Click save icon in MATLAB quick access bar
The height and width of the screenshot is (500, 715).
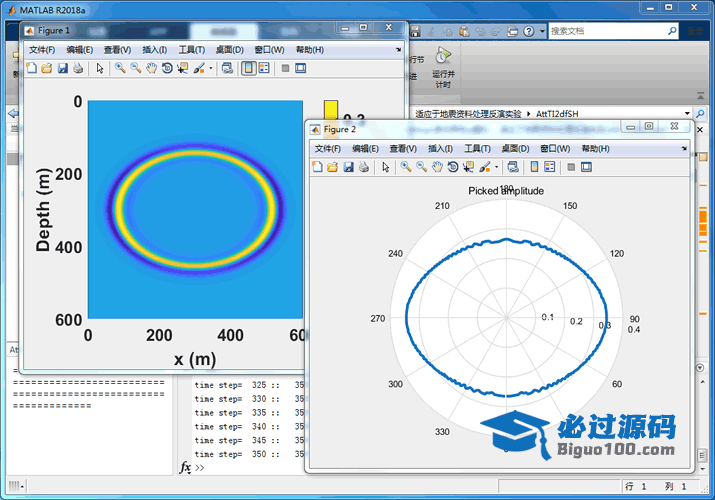[x=415, y=31]
